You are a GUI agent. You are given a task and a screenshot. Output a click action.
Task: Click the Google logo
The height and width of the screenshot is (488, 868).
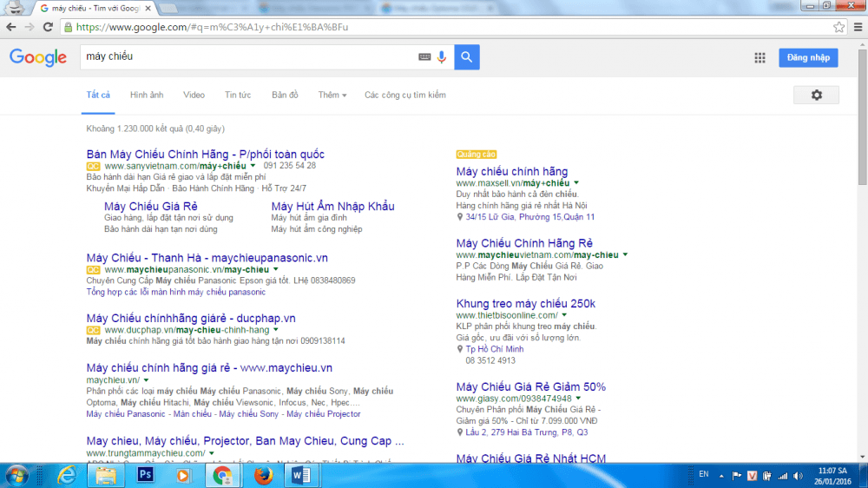38,57
